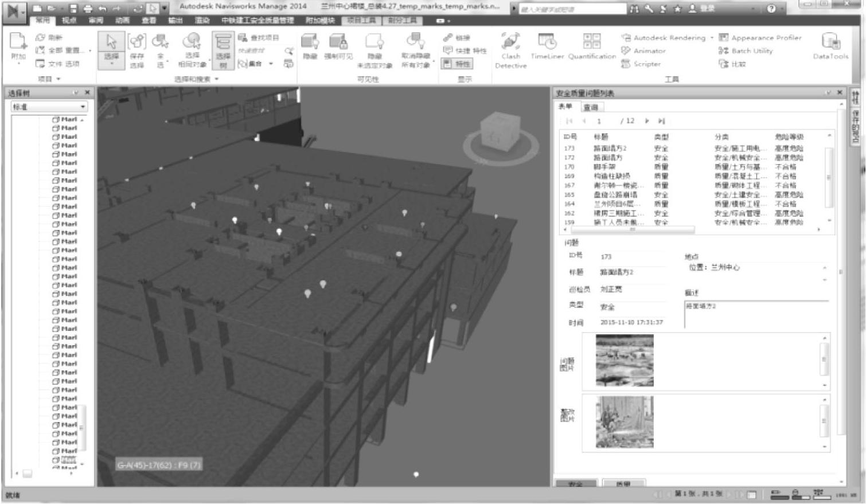
Task: Toggle the 选择树 selection tree panel button
Action: 223,50
